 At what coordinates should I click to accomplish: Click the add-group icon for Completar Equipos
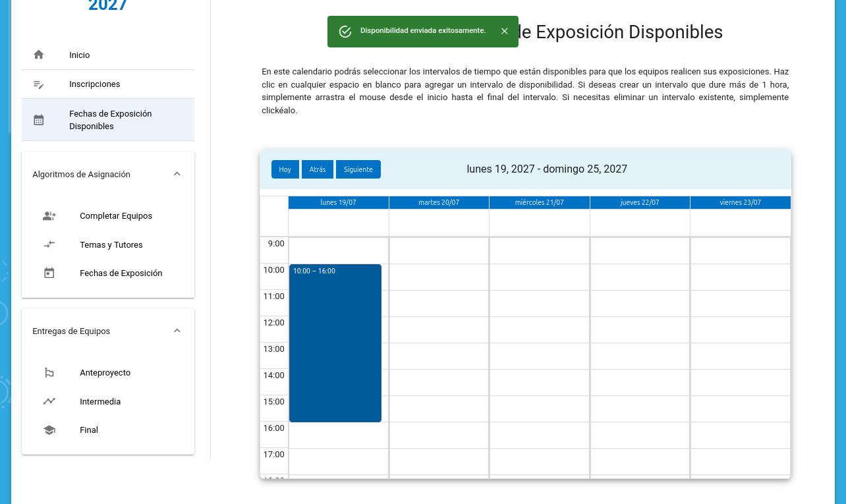click(49, 216)
